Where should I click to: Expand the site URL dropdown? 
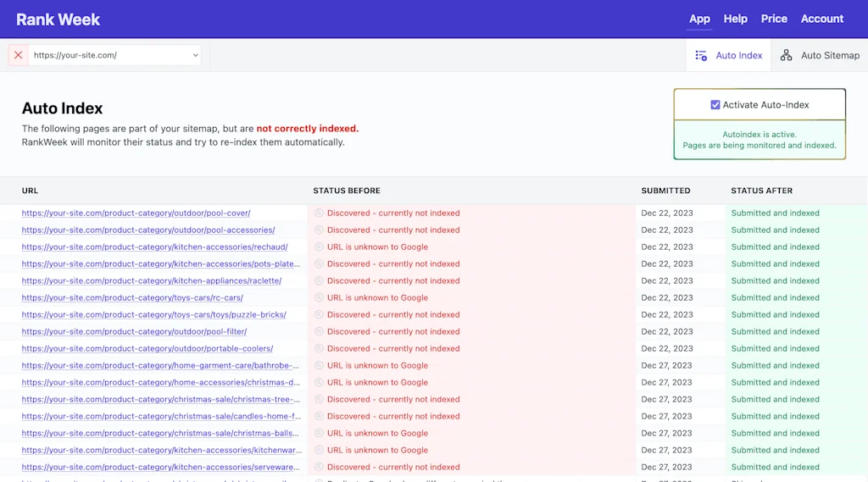point(114,55)
